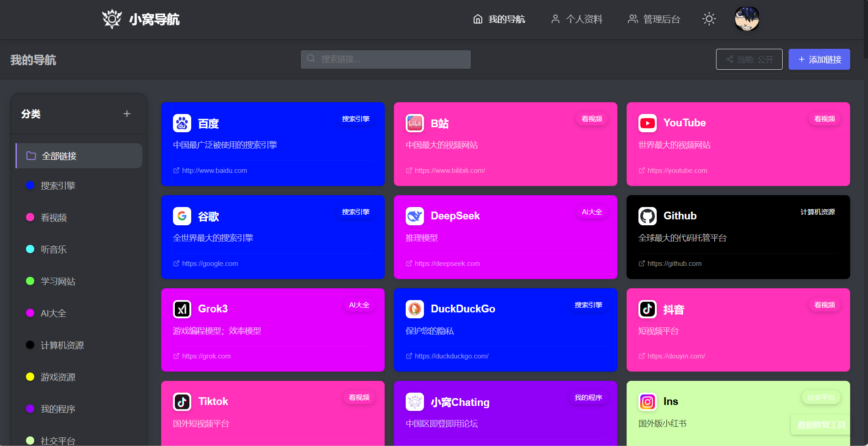Click the B站 bilibili icon

[415, 123]
